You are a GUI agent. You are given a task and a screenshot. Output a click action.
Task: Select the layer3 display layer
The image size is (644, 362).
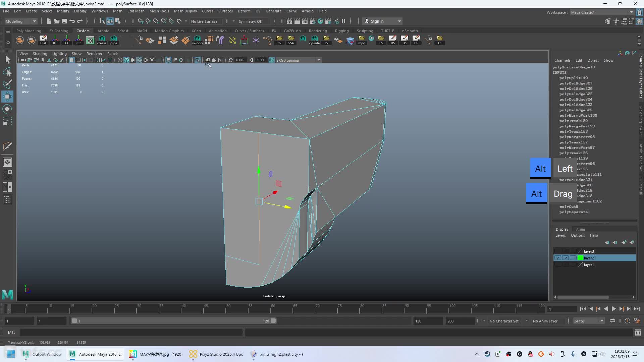[594, 251]
